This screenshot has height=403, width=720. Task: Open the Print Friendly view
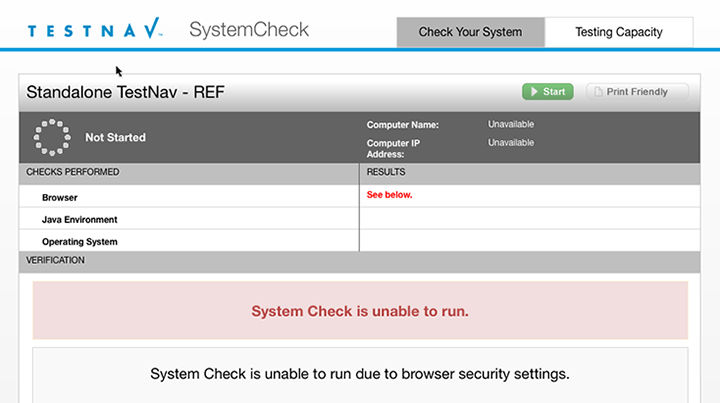pyautogui.click(x=637, y=92)
